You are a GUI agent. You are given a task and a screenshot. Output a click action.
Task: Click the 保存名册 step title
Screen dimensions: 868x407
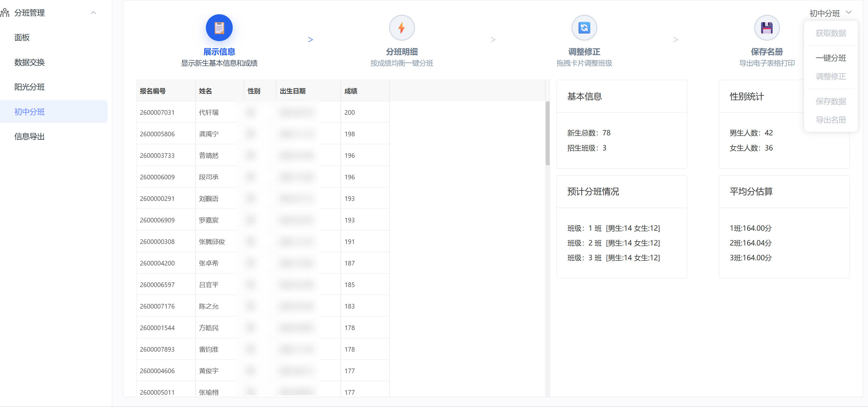tap(766, 52)
